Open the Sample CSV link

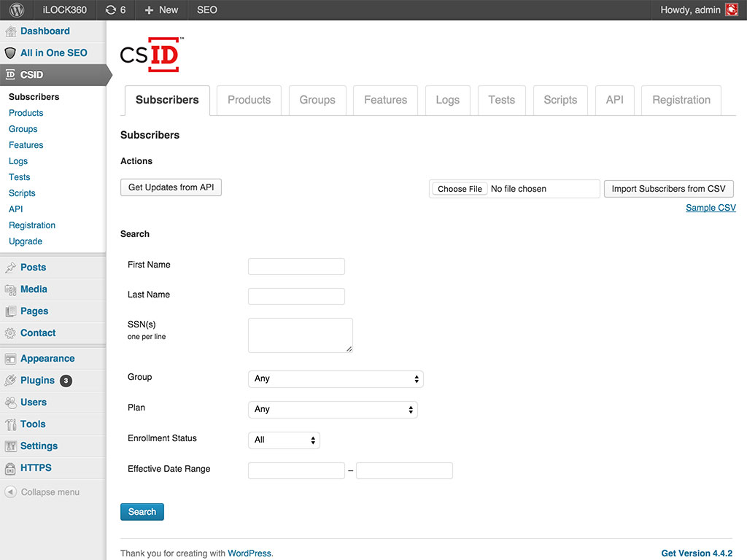[711, 208]
